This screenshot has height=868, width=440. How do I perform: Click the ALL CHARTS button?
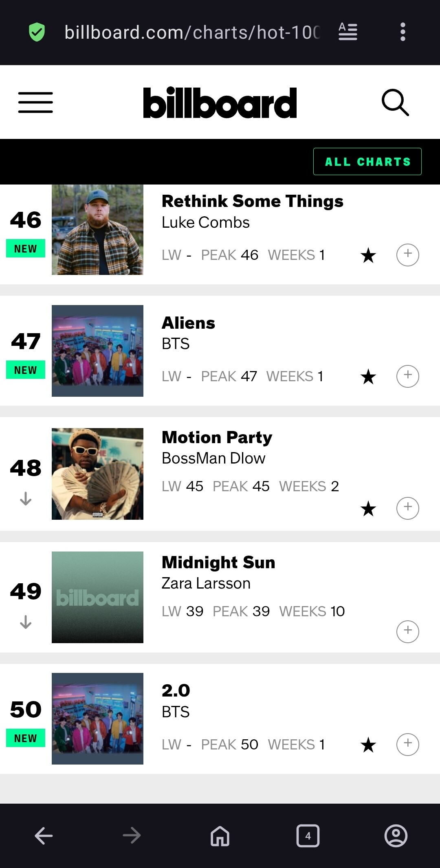tap(367, 162)
